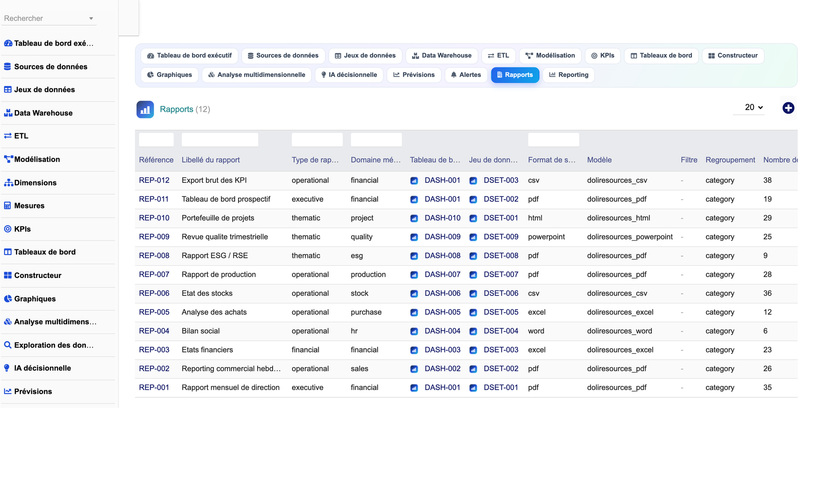
Task: Click the Domaine métier filter input
Action: pos(376,140)
